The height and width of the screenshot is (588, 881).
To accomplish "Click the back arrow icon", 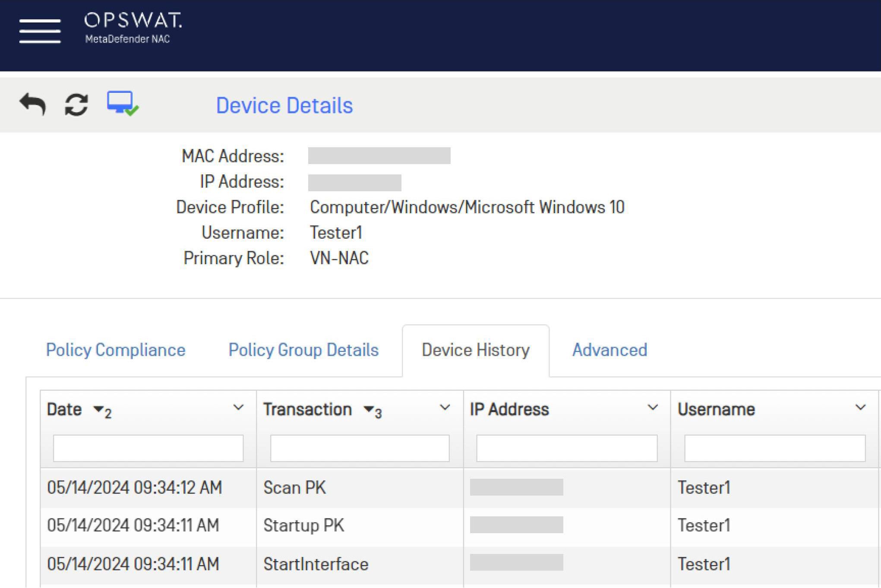I will (x=33, y=104).
